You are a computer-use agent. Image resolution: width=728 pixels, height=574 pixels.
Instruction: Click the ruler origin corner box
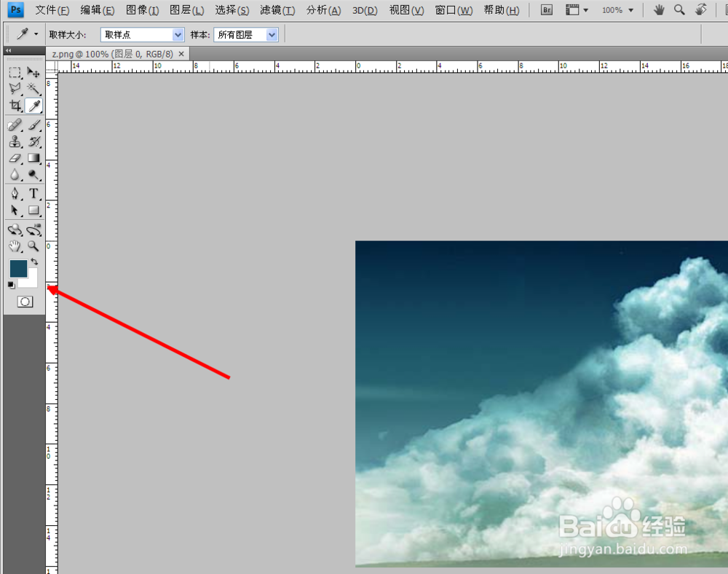pos(52,67)
